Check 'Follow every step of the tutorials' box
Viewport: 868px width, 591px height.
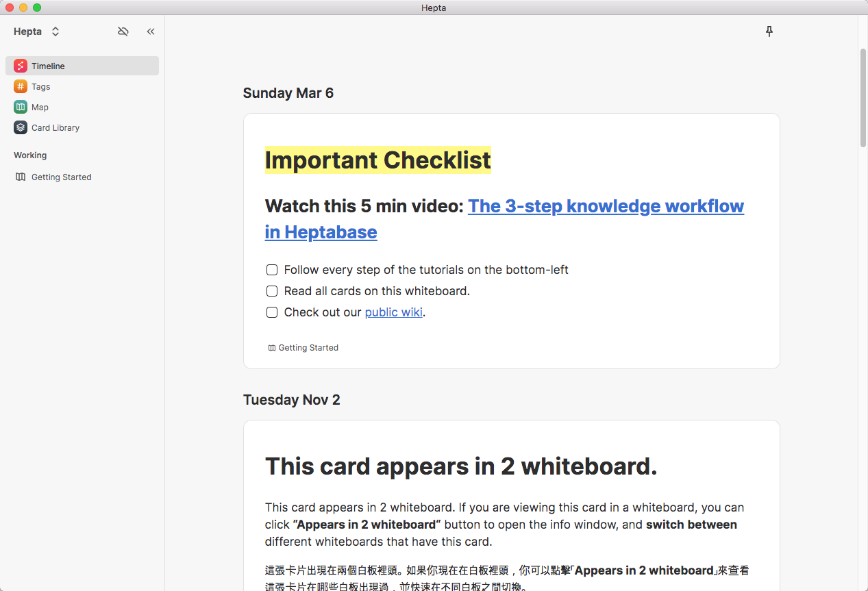(272, 270)
